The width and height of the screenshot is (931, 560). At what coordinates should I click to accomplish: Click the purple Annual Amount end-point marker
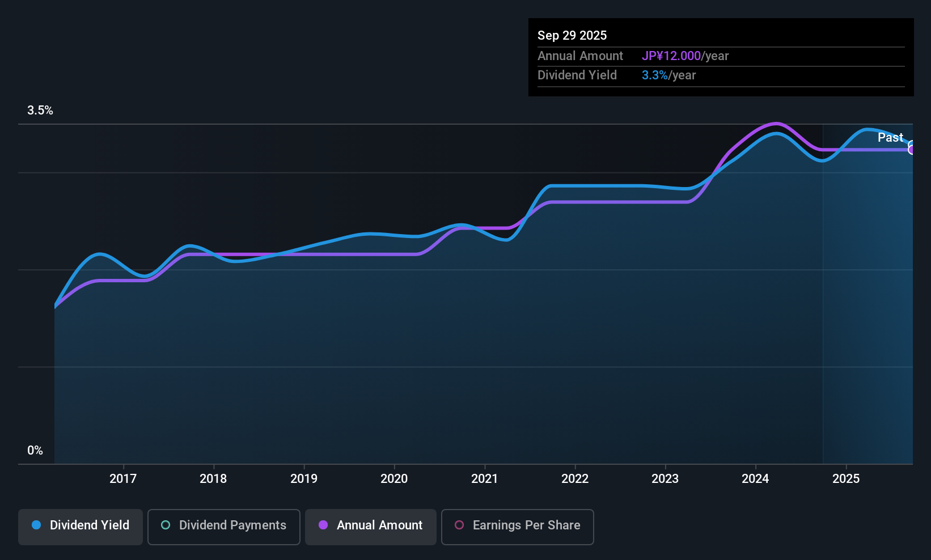point(912,150)
